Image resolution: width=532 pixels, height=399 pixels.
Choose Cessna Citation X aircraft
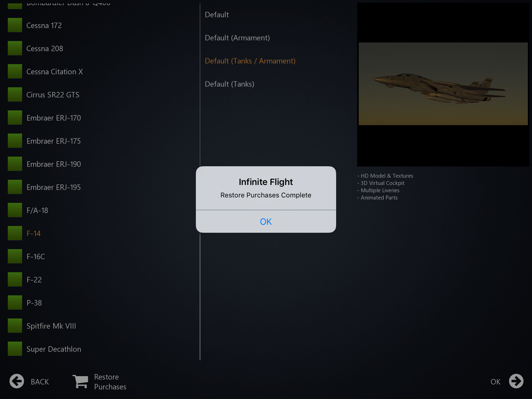[55, 72]
